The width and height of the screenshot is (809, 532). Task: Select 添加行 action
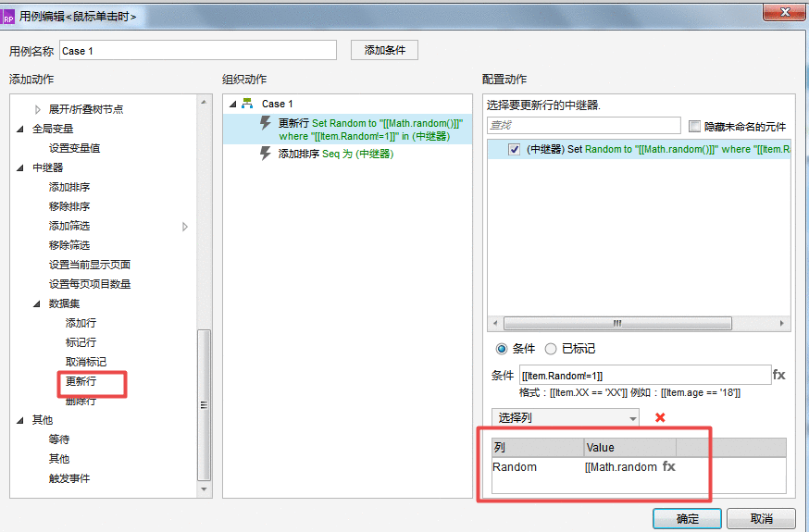(81, 323)
